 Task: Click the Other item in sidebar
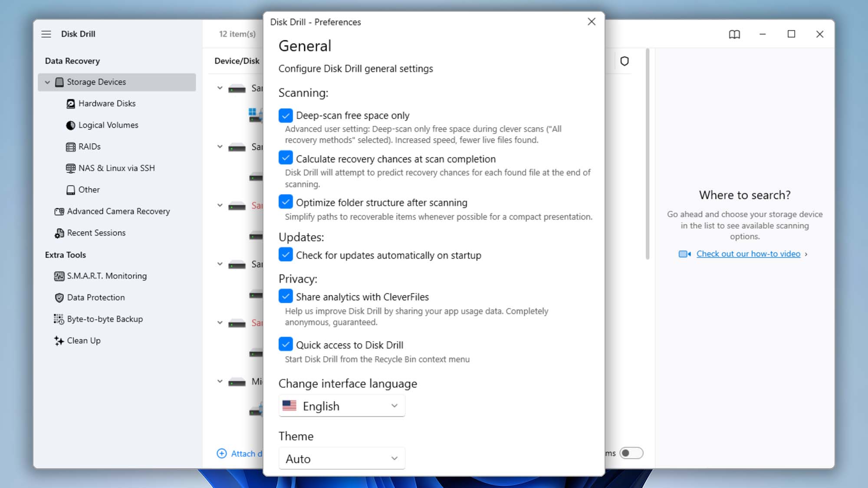[89, 190]
